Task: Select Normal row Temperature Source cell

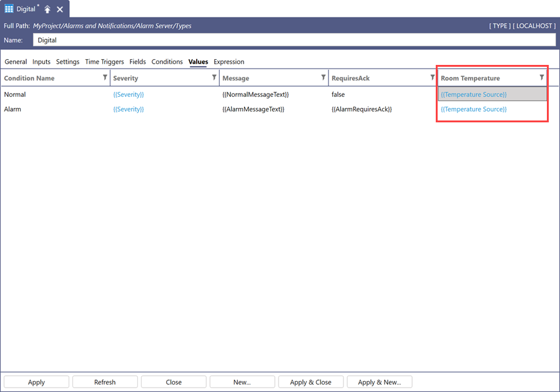Action: (493, 95)
